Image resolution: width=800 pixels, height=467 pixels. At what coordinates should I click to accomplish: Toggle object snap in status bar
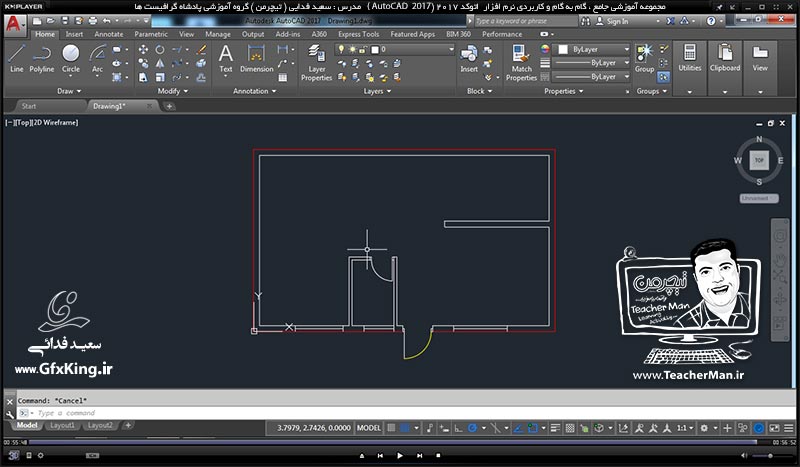(x=532, y=428)
